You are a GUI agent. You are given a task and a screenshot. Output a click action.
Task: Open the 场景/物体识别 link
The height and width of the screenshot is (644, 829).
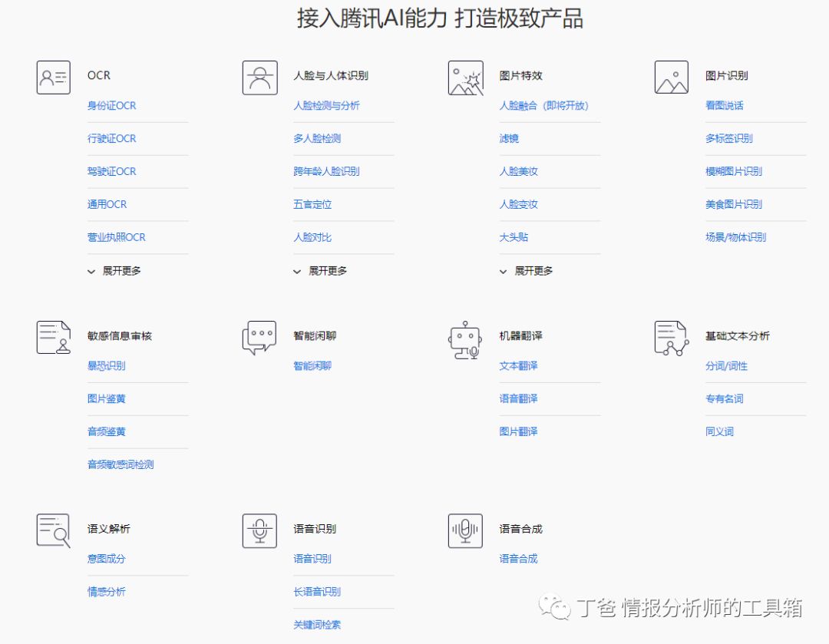[736, 237]
